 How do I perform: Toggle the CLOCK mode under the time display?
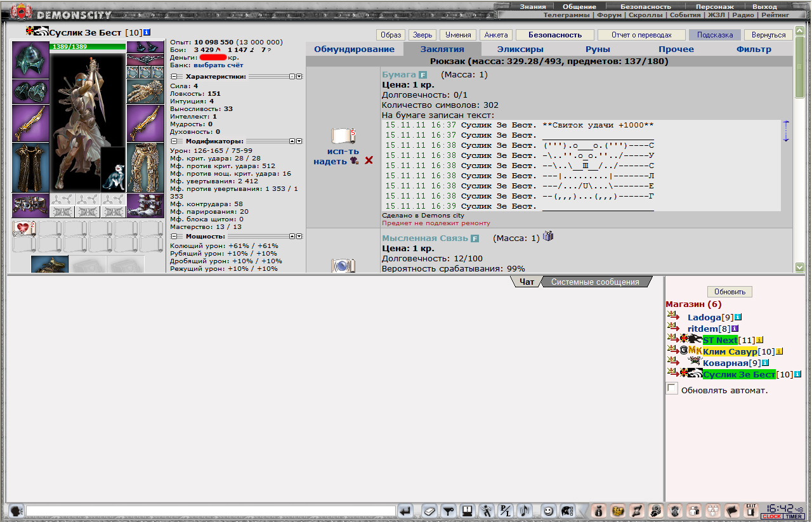771,516
